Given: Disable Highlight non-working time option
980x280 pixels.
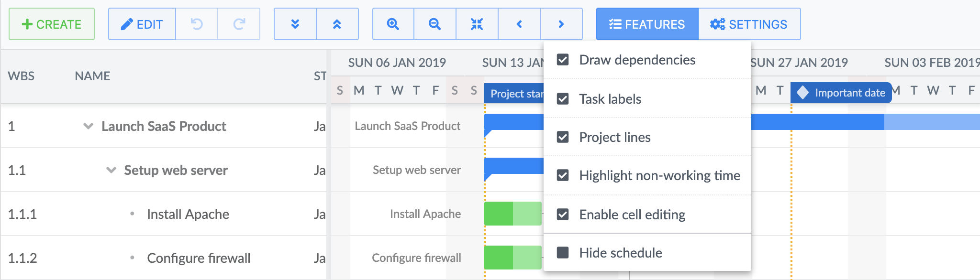Looking at the screenshot, I should 563,175.
